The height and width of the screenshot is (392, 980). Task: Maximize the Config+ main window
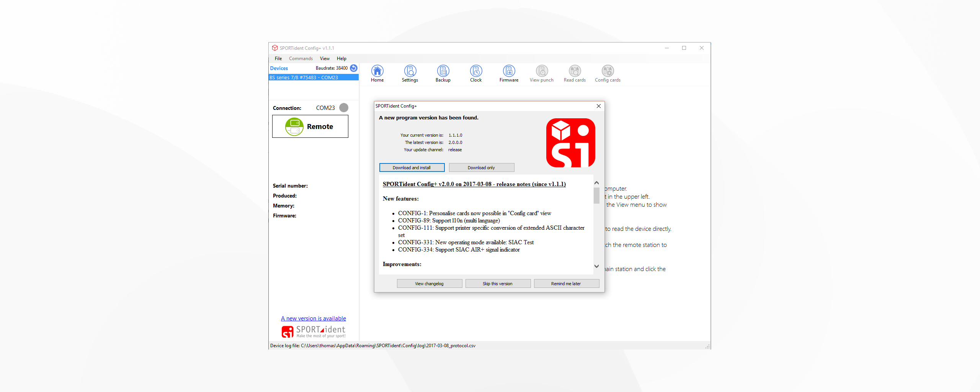click(684, 48)
